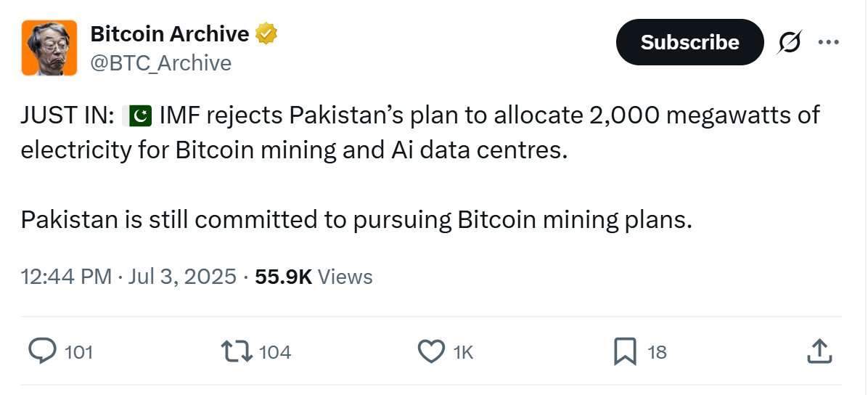Click the gold verified badge

pos(267,33)
